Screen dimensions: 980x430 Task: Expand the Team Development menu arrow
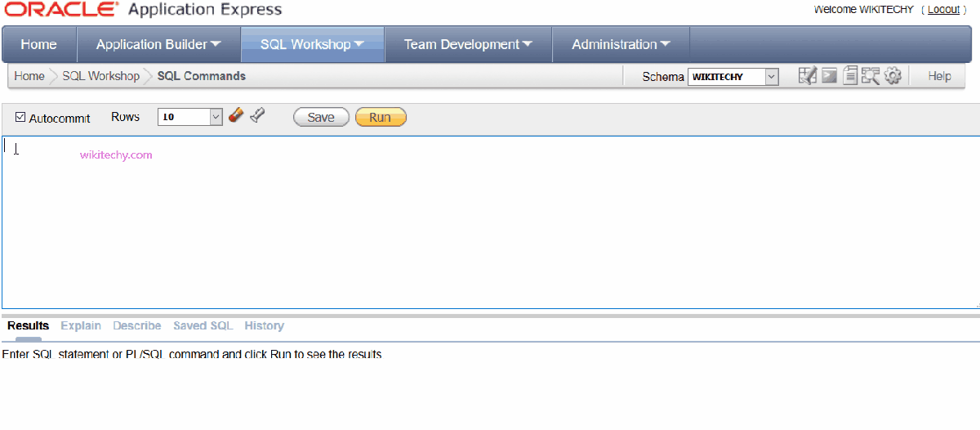[527, 44]
